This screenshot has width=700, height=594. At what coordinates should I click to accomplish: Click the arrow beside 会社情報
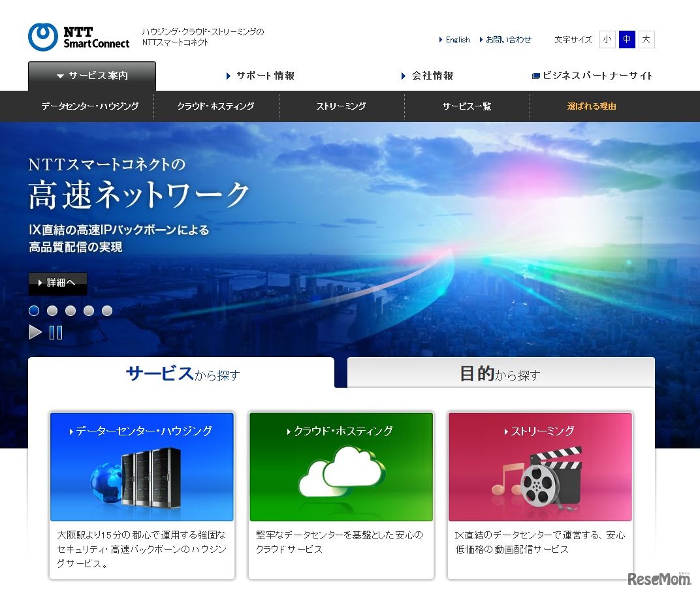404,76
